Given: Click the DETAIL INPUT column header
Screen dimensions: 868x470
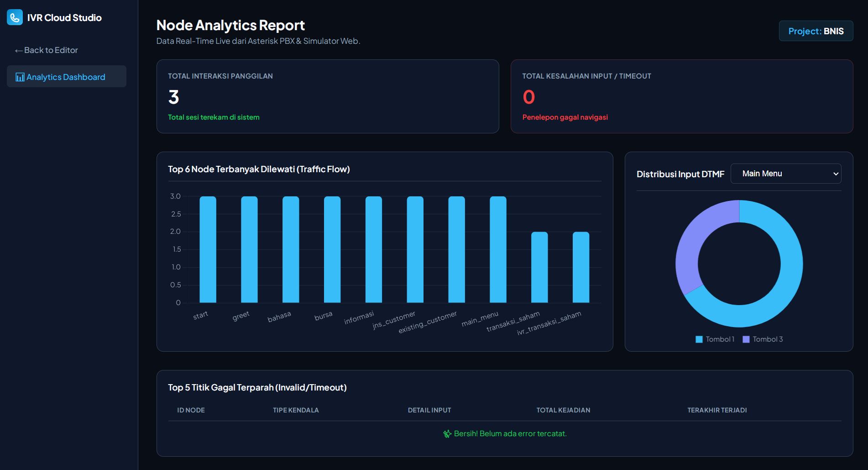Looking at the screenshot, I should point(429,410).
